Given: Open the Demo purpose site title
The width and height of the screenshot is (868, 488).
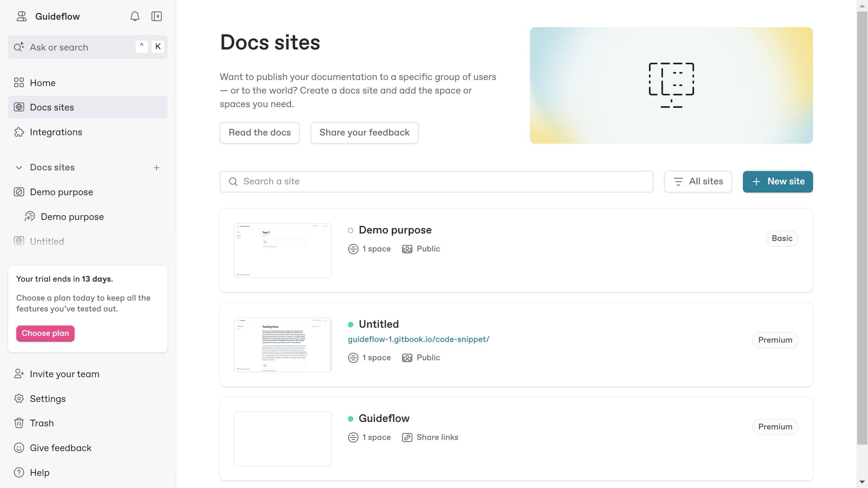Looking at the screenshot, I should point(395,230).
